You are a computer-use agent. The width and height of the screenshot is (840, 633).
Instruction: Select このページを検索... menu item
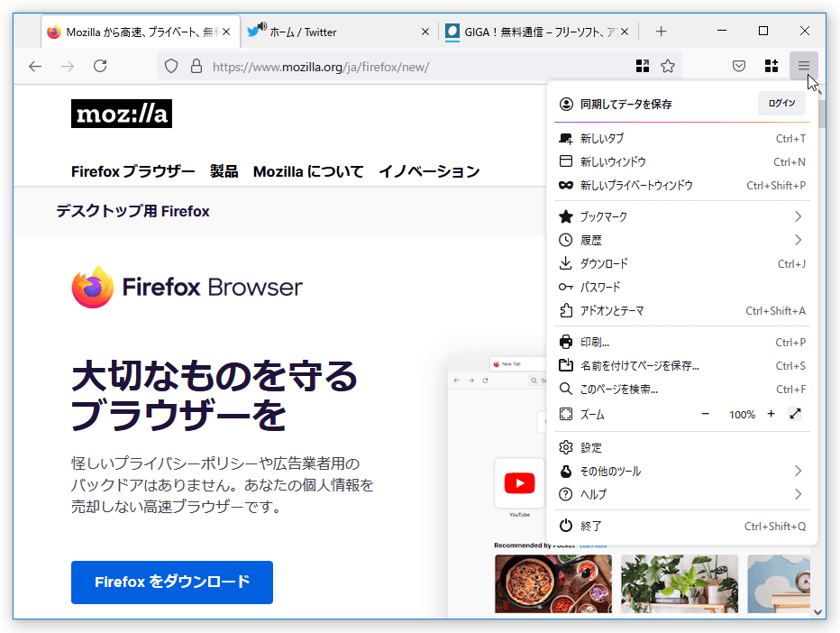click(x=682, y=390)
